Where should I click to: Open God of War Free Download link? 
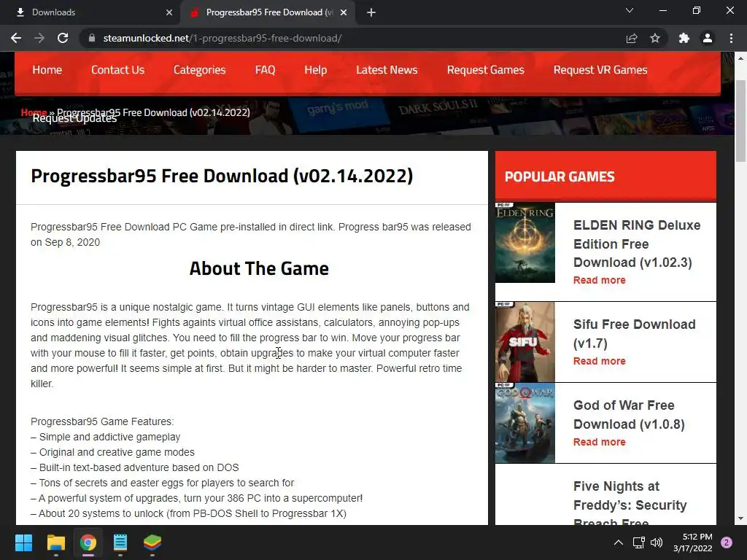(629, 414)
